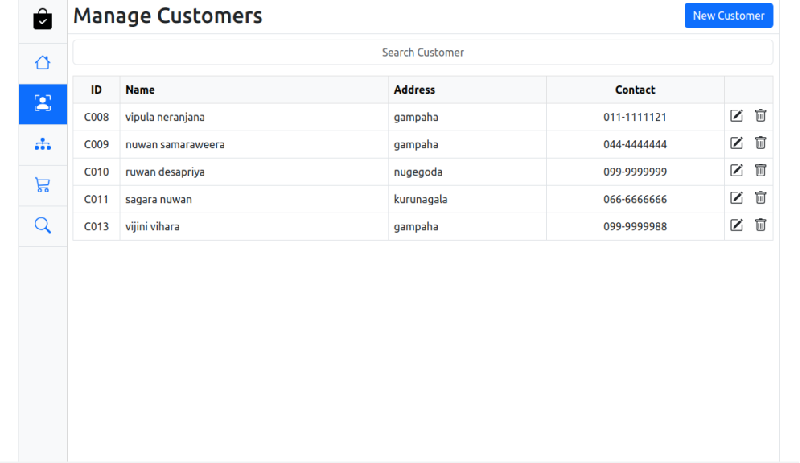Viewport: 800px width, 463px height.
Task: Select the row for customer C011
Action: pyautogui.click(x=300, y=199)
